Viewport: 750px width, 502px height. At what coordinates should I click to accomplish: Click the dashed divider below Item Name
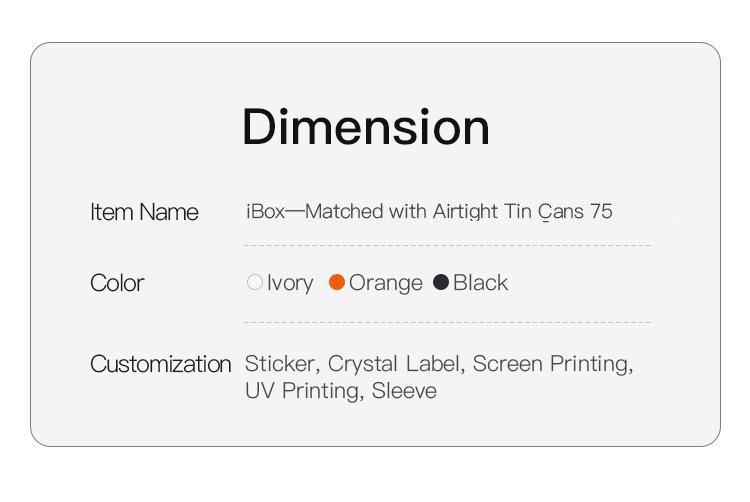[x=447, y=245]
